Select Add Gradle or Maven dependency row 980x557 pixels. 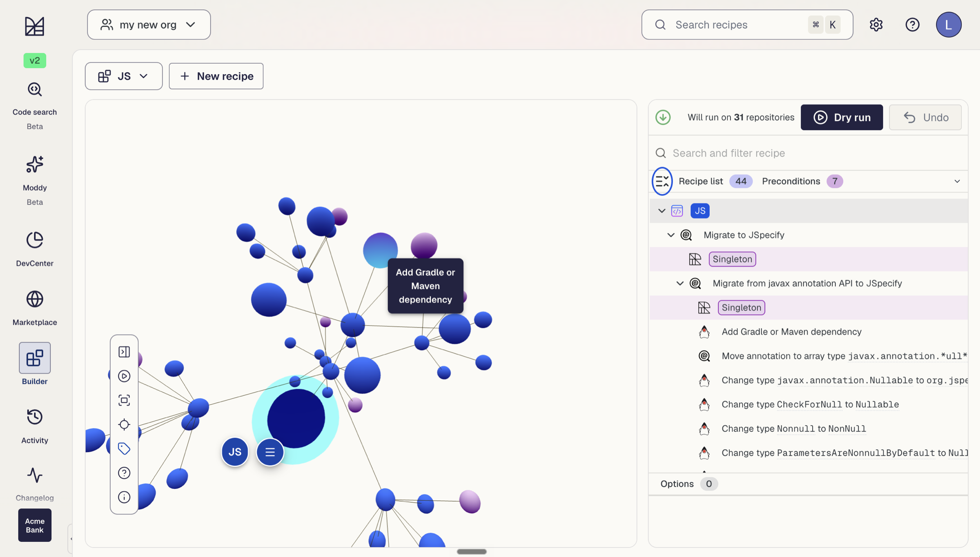[x=808, y=332]
